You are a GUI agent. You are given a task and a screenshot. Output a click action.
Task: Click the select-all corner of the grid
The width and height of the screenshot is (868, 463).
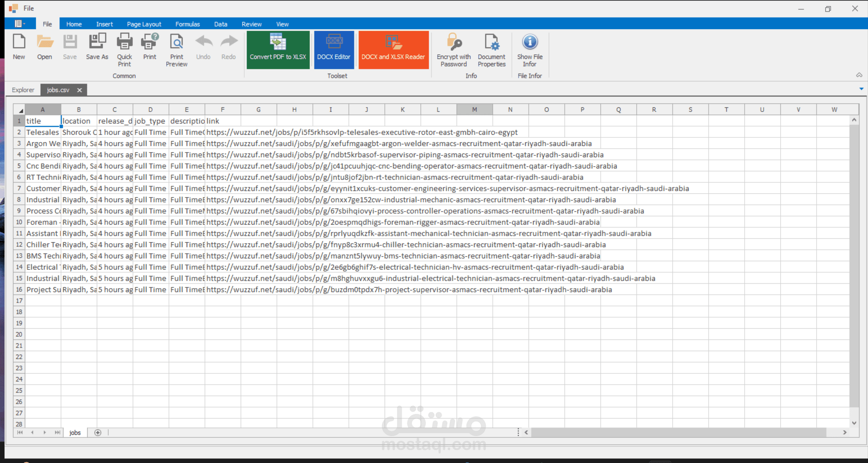(x=19, y=110)
